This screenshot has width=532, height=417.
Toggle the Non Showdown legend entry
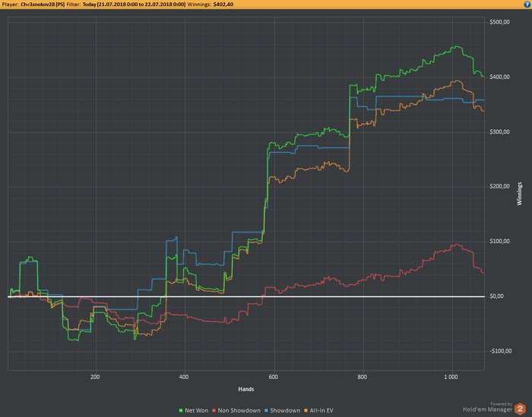pos(236,411)
